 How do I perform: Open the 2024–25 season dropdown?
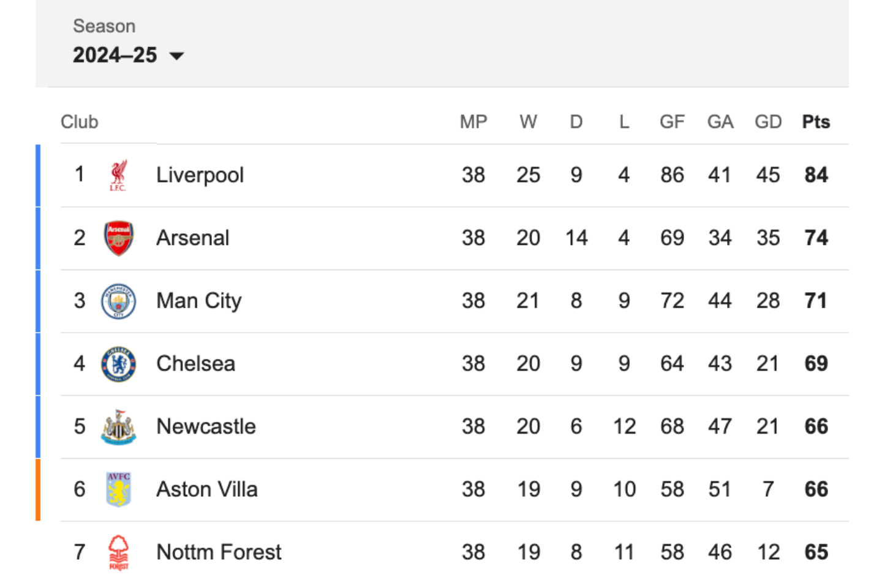coord(115,55)
